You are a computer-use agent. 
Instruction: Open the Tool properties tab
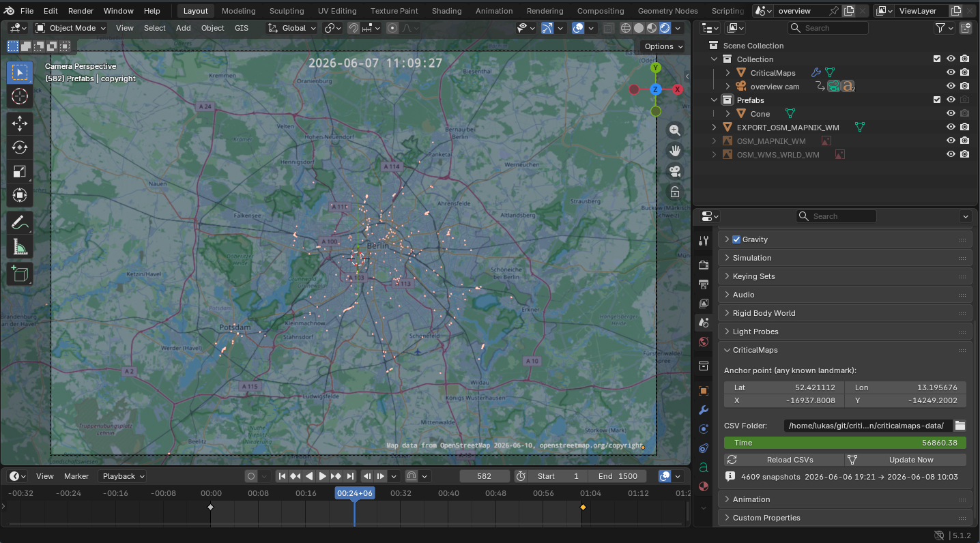[704, 241]
